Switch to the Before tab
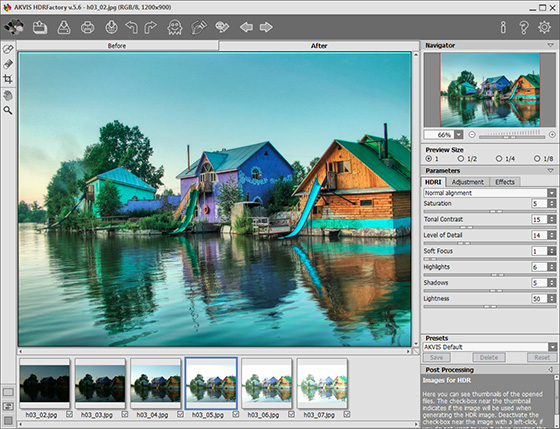Screen dimensions: 560x429 pyautogui.click(x=117, y=46)
